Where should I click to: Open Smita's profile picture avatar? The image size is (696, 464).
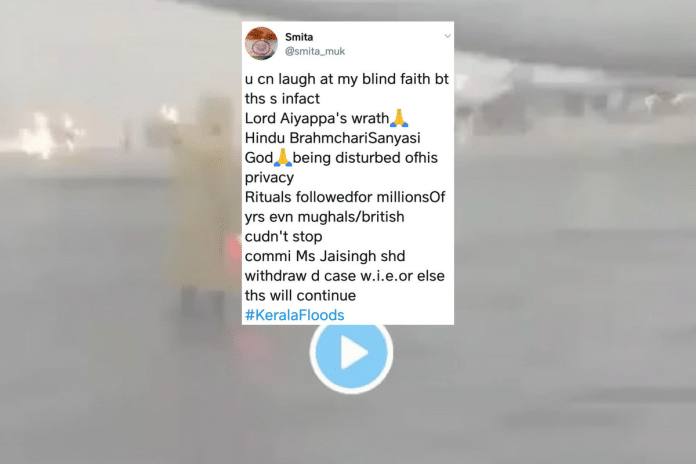coord(261,43)
